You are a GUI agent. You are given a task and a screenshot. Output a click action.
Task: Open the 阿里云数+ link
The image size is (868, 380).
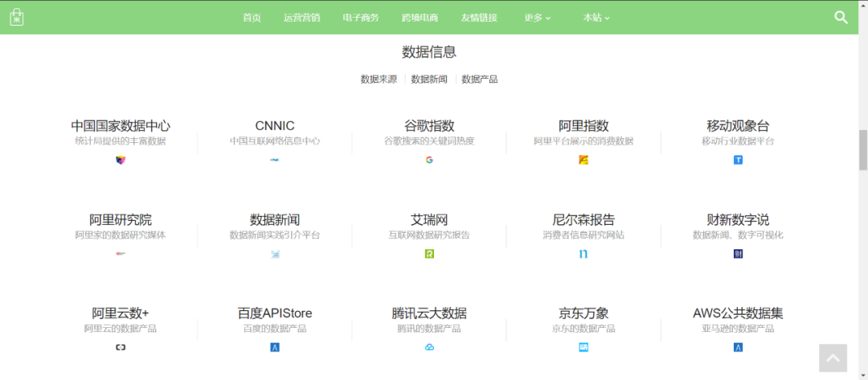click(120, 313)
